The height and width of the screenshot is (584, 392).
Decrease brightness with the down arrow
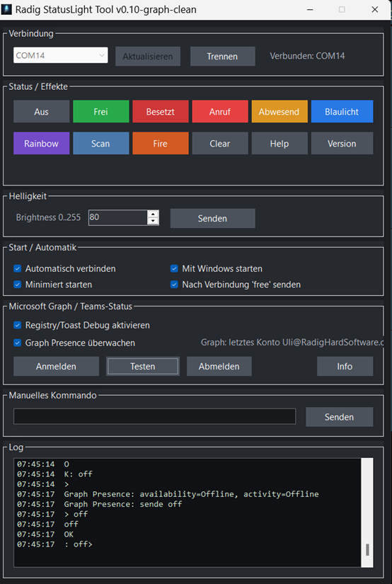pyautogui.click(x=153, y=222)
